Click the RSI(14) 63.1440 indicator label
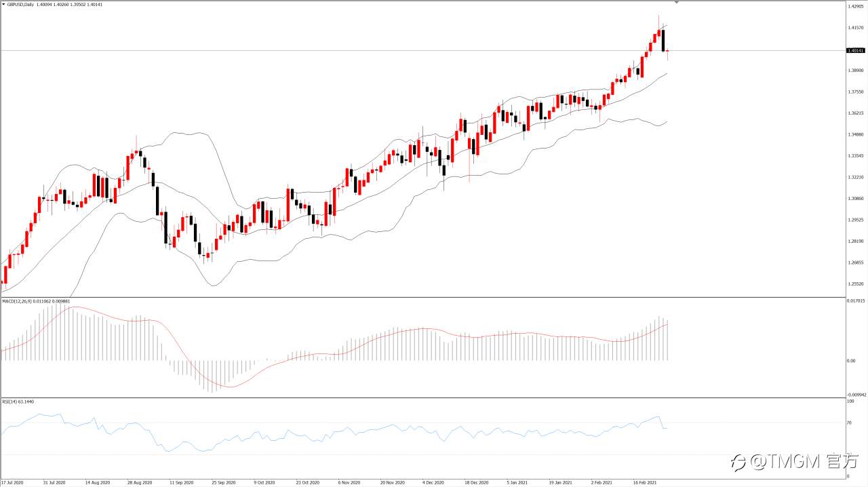 [x=18, y=402]
